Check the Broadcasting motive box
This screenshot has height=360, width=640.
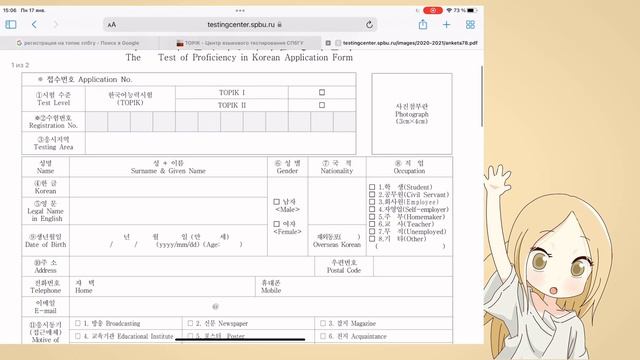tap(78, 323)
